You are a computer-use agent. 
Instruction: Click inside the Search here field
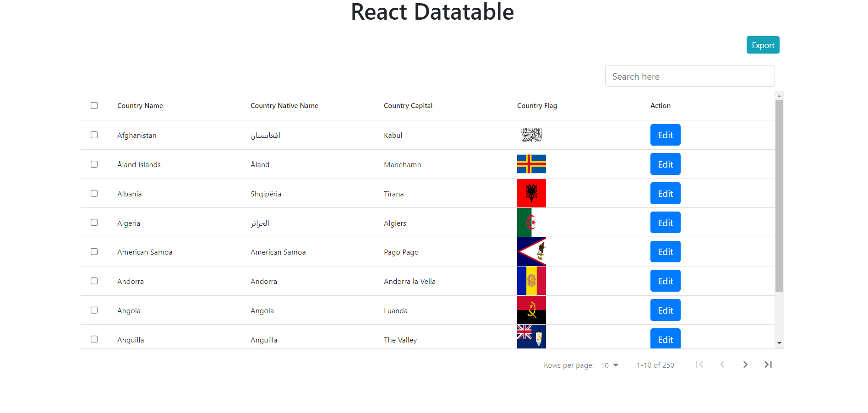point(689,76)
